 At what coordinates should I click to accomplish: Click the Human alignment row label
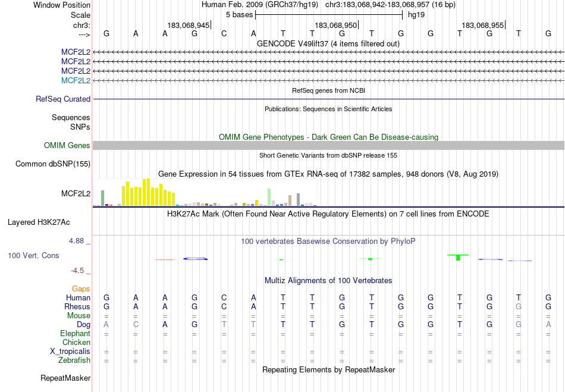coord(78,297)
